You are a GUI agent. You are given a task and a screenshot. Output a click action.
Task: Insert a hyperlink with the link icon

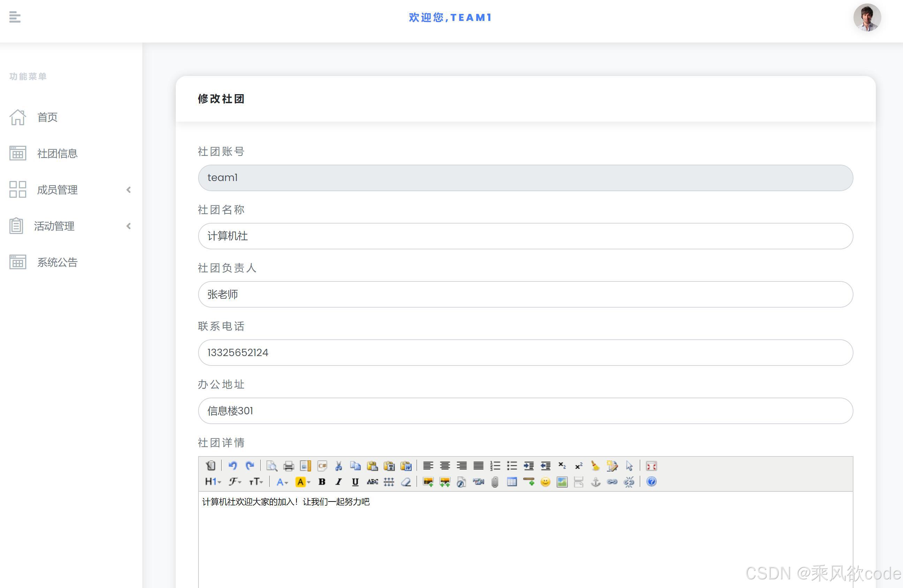pos(612,482)
